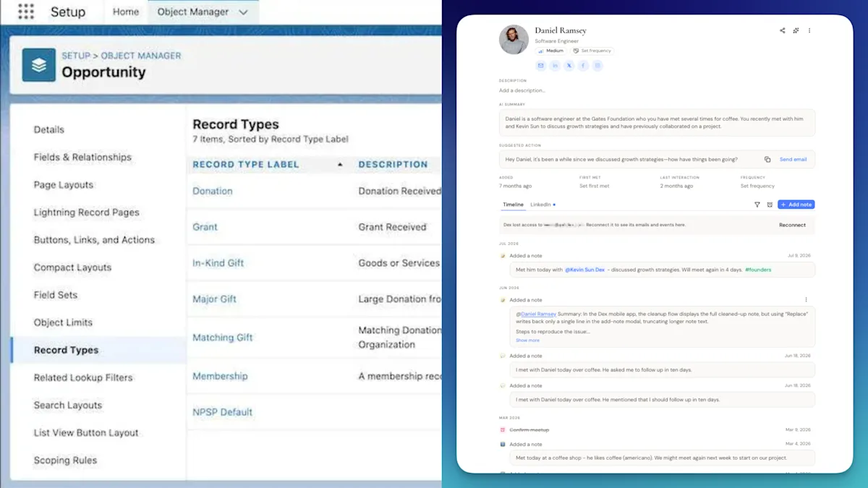The image size is (868, 488).
Task: Open the Grant record type
Action: click(205, 227)
